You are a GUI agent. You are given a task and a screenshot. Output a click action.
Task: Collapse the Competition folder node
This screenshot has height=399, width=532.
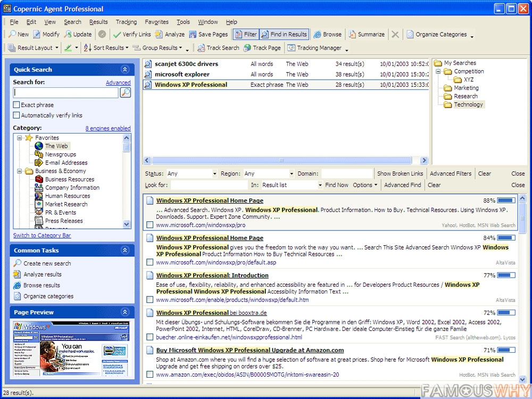click(438, 71)
